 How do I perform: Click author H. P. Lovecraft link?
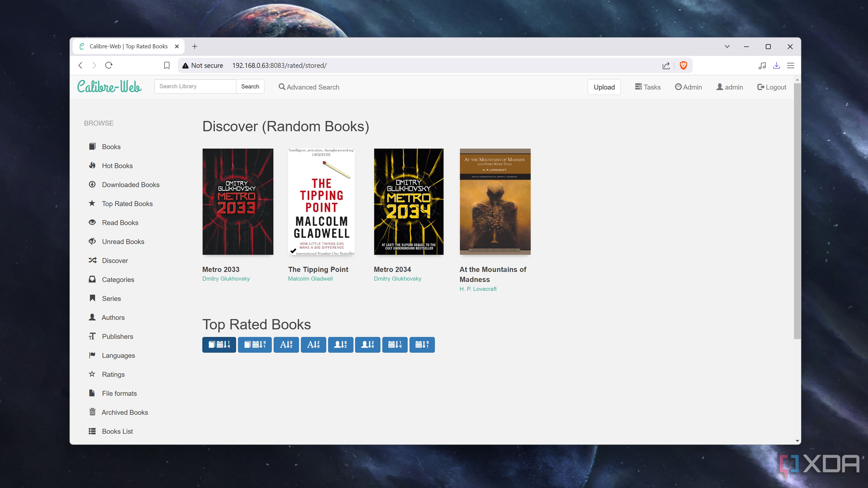(x=478, y=289)
